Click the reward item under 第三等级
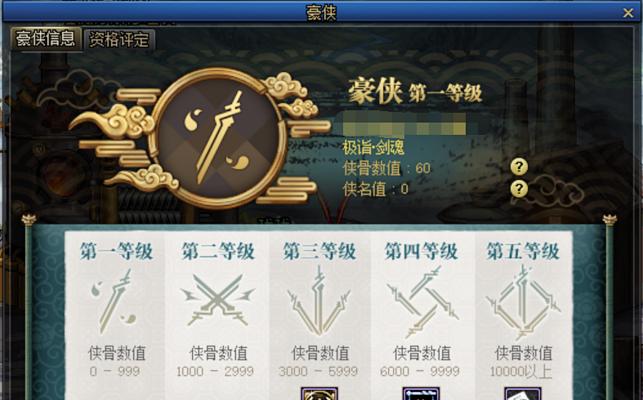Screen dimensions: 643x400 (x=319, y=393)
